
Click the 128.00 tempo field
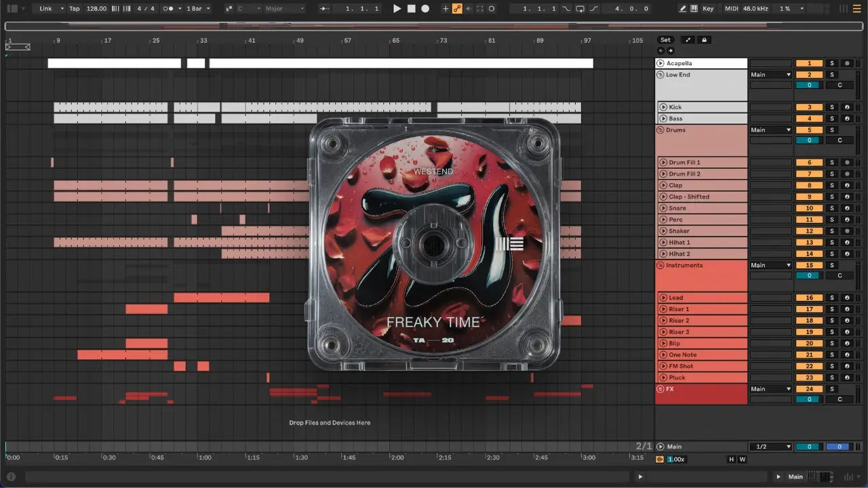click(96, 9)
